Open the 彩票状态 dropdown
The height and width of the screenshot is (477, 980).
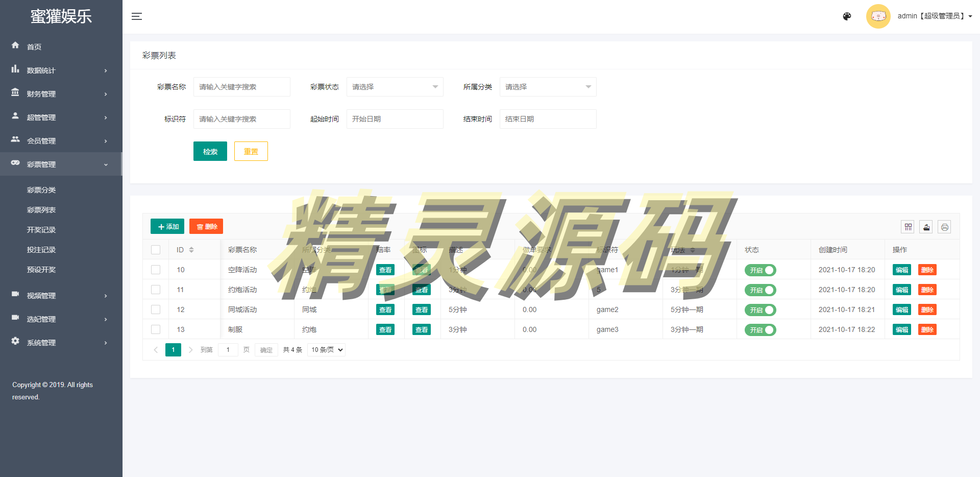(x=395, y=87)
